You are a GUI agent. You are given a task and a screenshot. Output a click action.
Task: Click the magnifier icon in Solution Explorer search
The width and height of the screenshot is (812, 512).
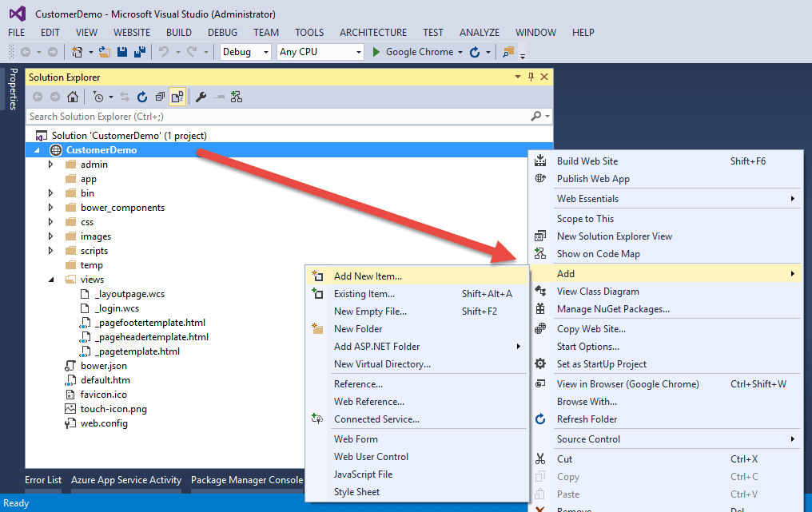[x=536, y=117]
